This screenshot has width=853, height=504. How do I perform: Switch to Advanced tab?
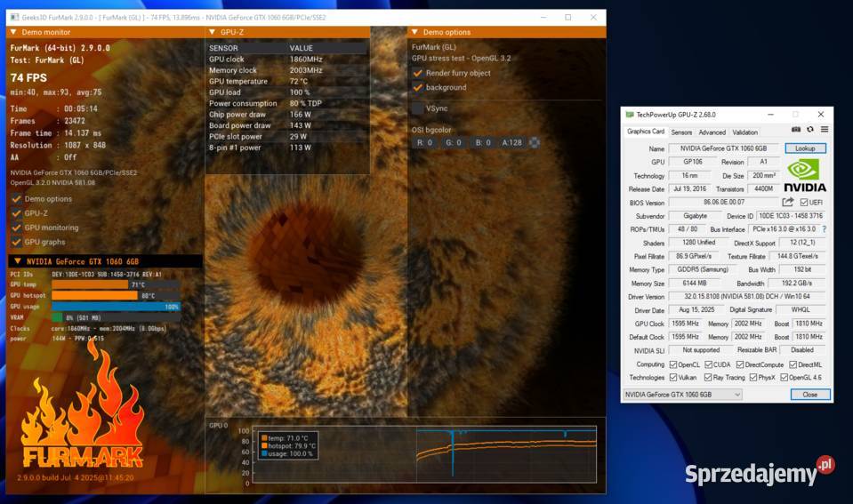pos(712,132)
